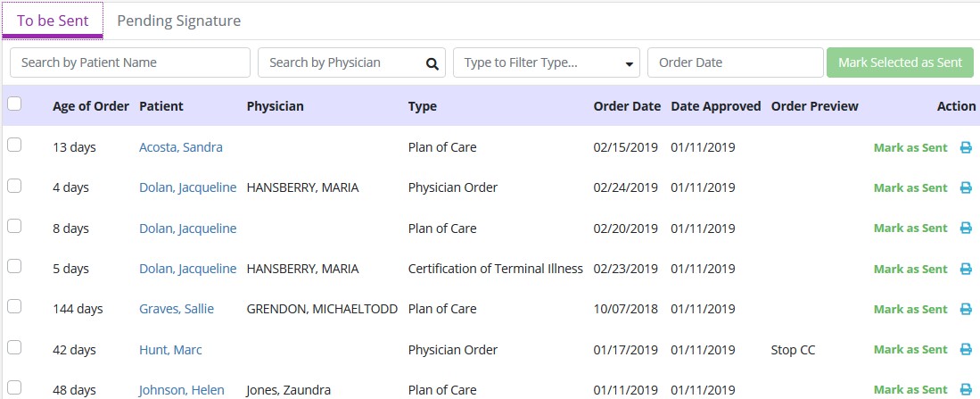The height and width of the screenshot is (399, 980).
Task: Switch to the Pending Signature tab
Action: pyautogui.click(x=178, y=21)
